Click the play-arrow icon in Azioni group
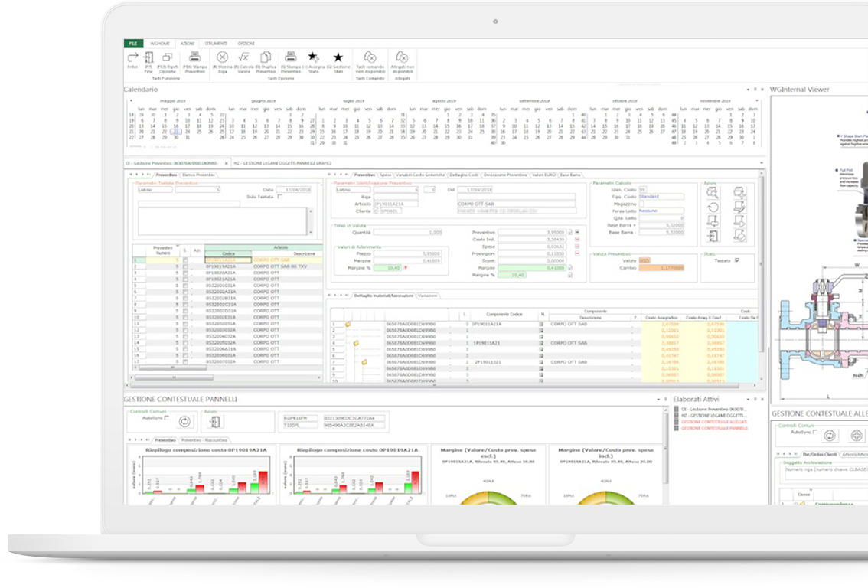The width and height of the screenshot is (868, 588). (739, 221)
